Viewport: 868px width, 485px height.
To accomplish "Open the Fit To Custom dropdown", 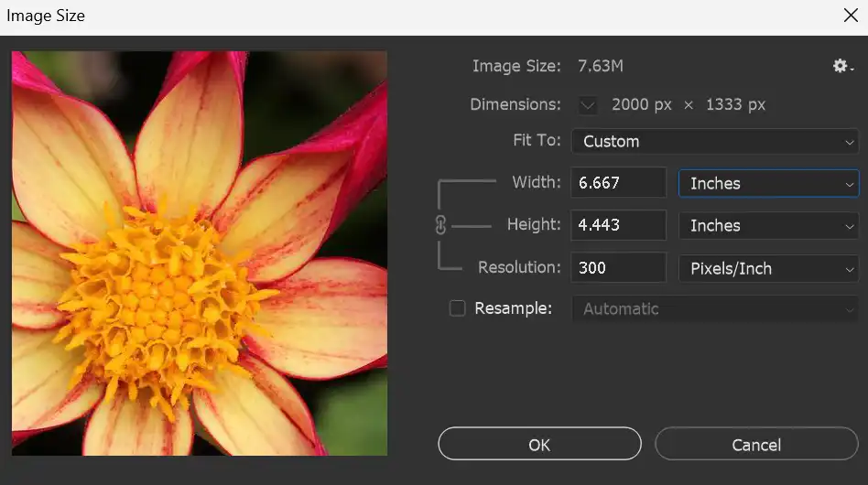I will [x=715, y=142].
